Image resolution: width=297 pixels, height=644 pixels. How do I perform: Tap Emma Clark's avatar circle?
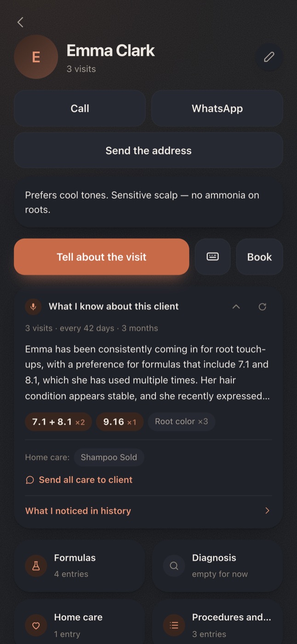[36, 57]
